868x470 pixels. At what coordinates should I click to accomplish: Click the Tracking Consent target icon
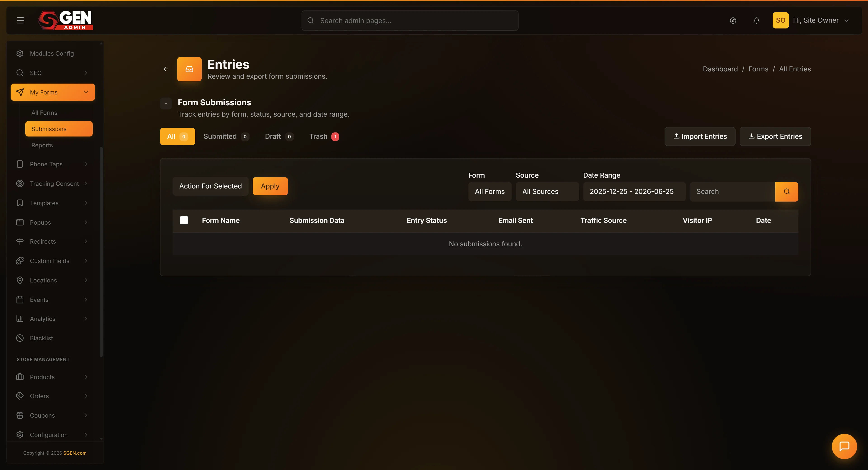pyautogui.click(x=20, y=184)
